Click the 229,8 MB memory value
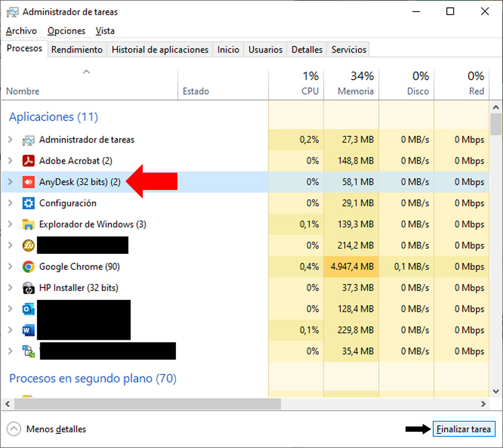503x448 pixels. tap(356, 330)
